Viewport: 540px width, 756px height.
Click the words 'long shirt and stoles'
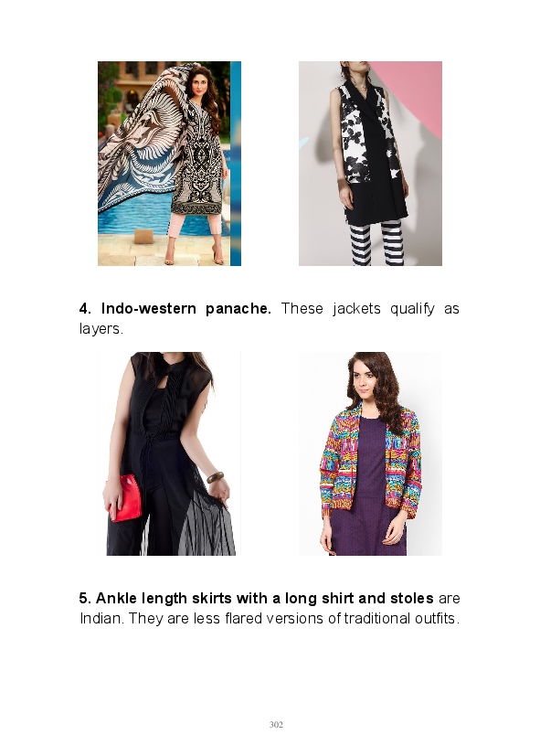[359, 599]
